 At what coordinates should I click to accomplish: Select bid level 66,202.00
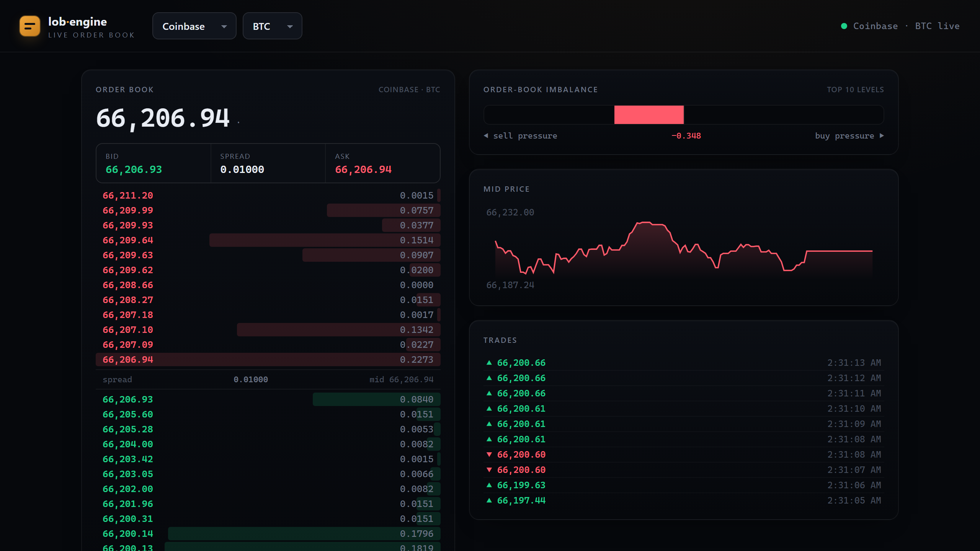click(268, 489)
